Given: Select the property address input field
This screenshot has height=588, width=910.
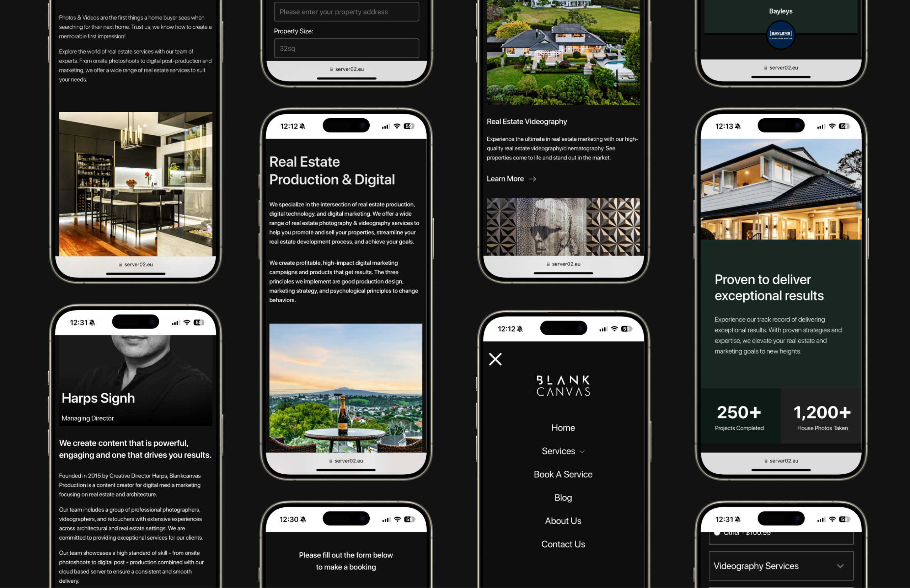Looking at the screenshot, I should point(346,11).
